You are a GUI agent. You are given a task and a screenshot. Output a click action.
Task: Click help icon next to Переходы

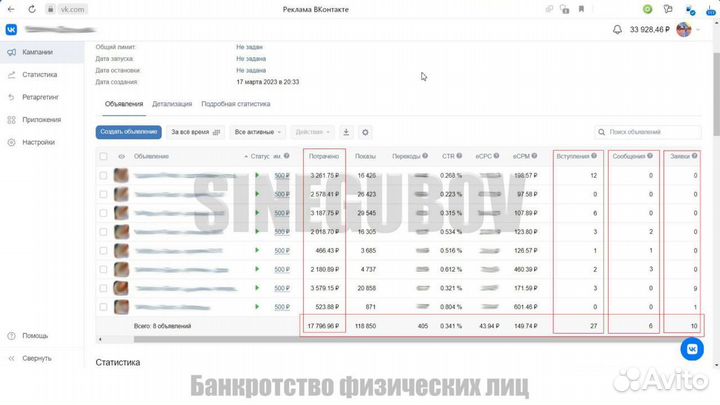[x=425, y=156]
